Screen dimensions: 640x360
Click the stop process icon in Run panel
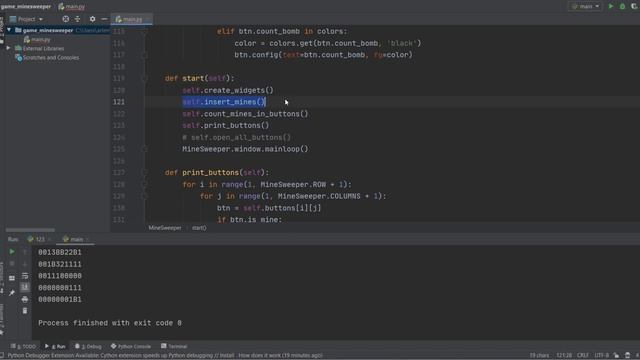pos(12,264)
